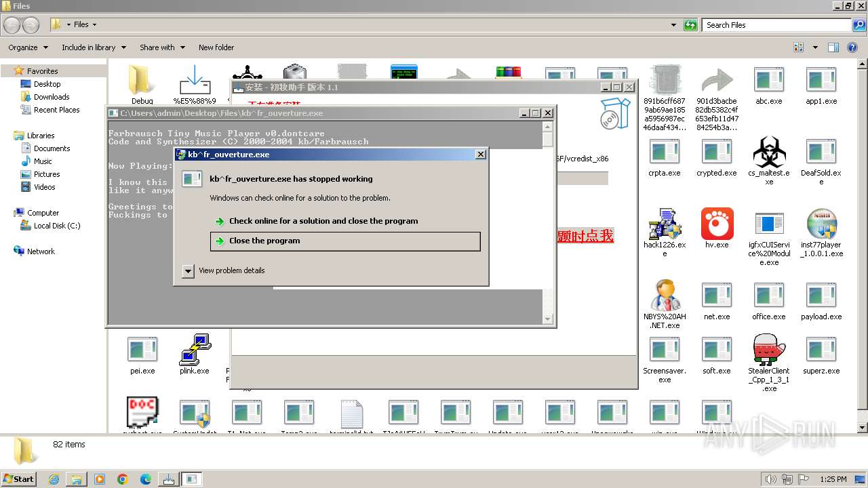Refresh the Files folder view
868x488 pixels.
pyautogui.click(x=690, y=25)
